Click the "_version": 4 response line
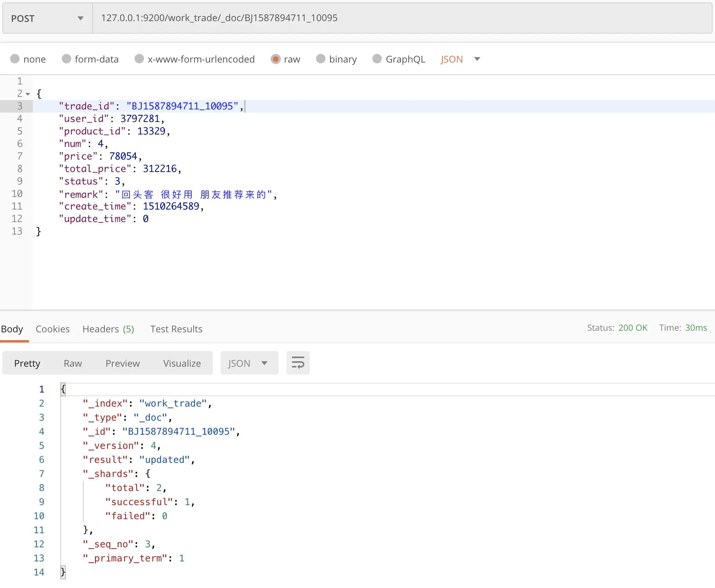The image size is (715, 588). [x=122, y=446]
